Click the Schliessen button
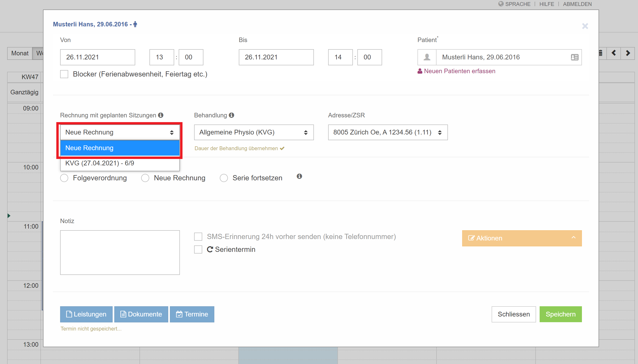The height and width of the screenshot is (364, 638). click(x=514, y=314)
